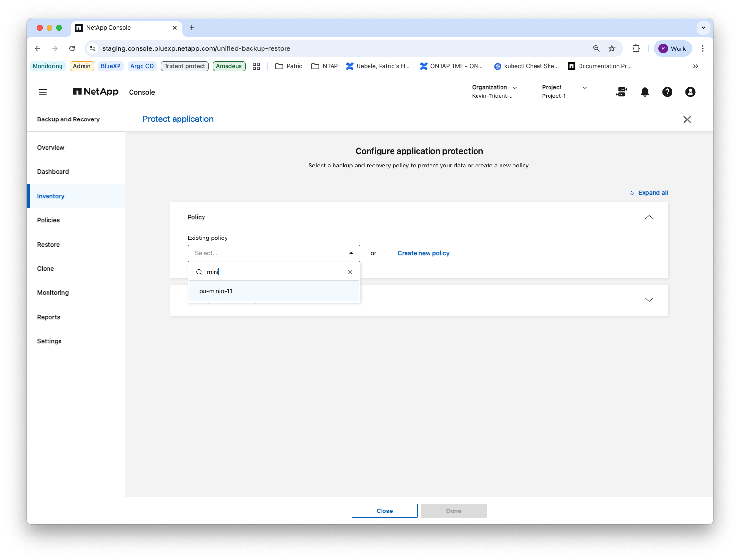Image resolution: width=740 pixels, height=560 pixels.
Task: Click the Done button
Action: click(454, 511)
